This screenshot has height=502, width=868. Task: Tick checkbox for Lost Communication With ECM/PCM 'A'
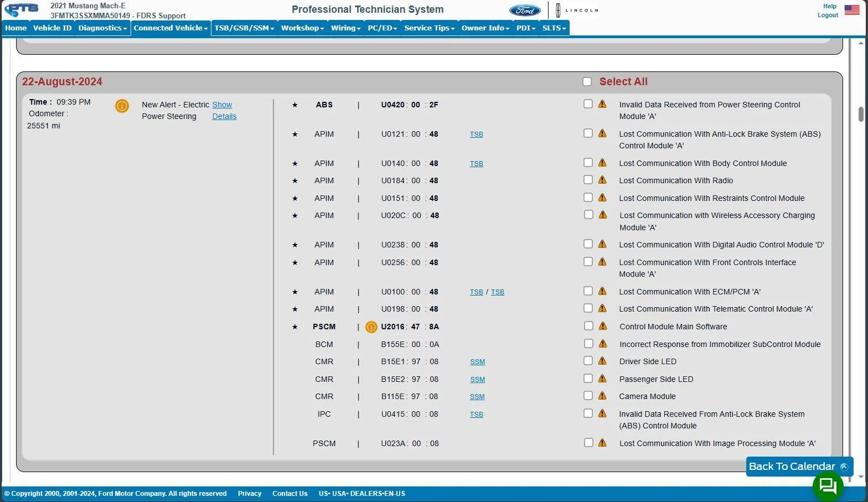coord(588,291)
